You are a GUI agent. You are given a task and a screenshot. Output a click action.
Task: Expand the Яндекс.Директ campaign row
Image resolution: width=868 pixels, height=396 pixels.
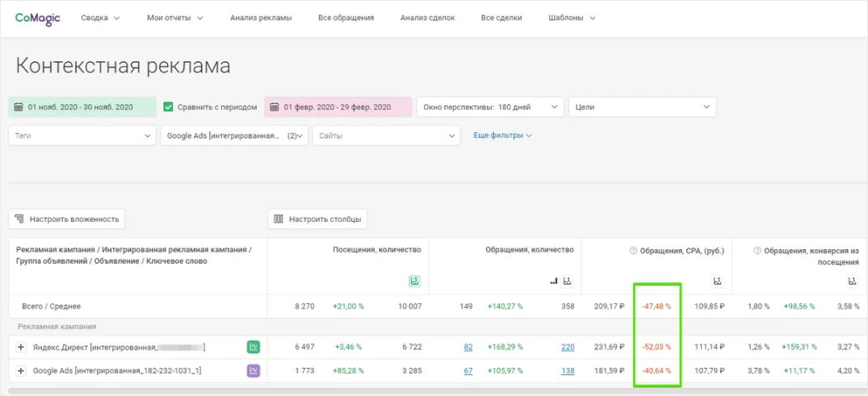coord(21,348)
